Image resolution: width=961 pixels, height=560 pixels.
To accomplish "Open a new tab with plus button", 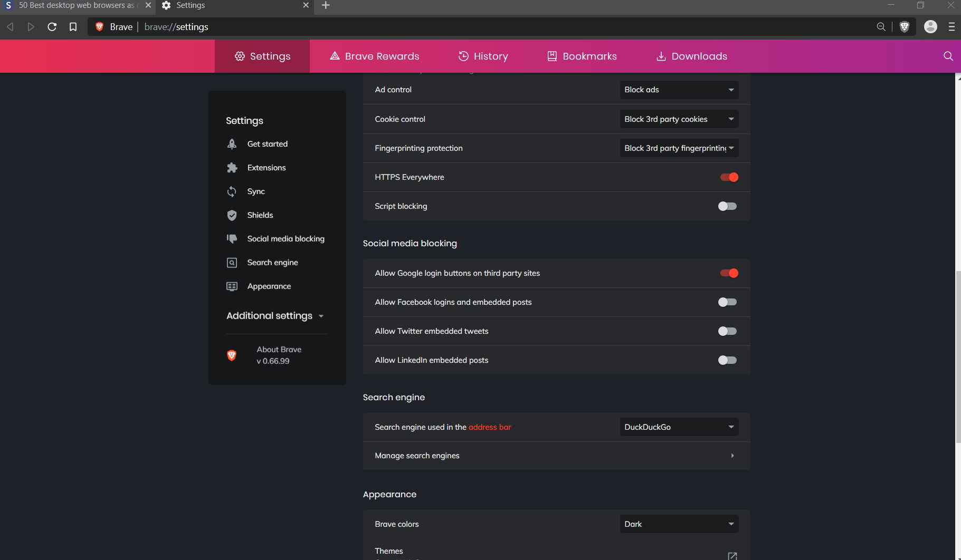I will coord(326,5).
